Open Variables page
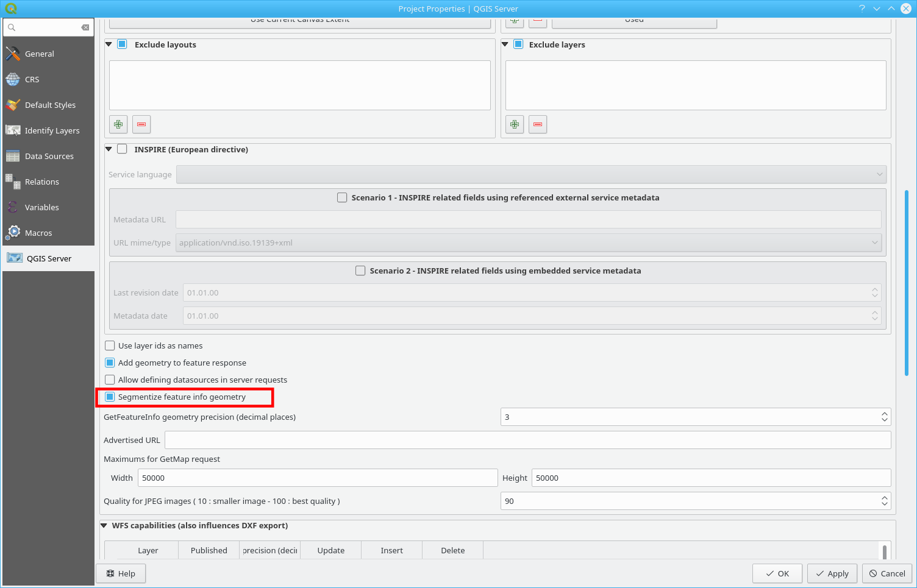 (48, 207)
